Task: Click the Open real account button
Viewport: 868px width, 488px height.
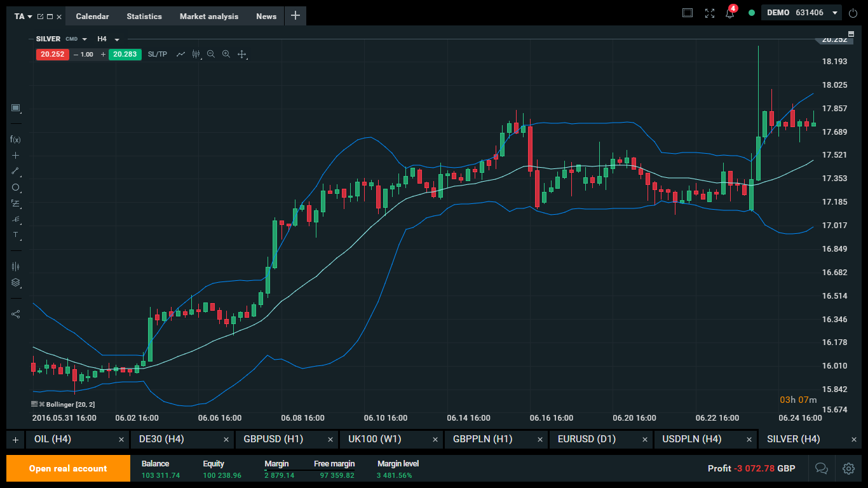Action: [68, 468]
